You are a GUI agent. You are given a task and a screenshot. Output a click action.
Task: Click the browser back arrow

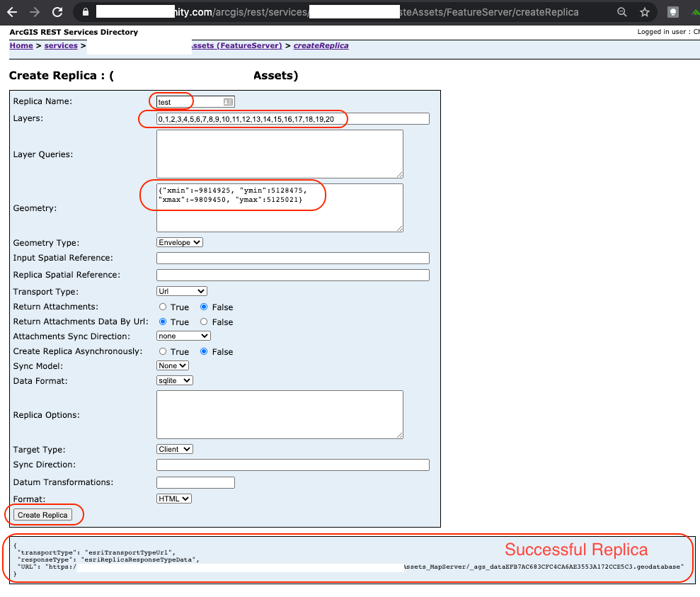(12, 12)
